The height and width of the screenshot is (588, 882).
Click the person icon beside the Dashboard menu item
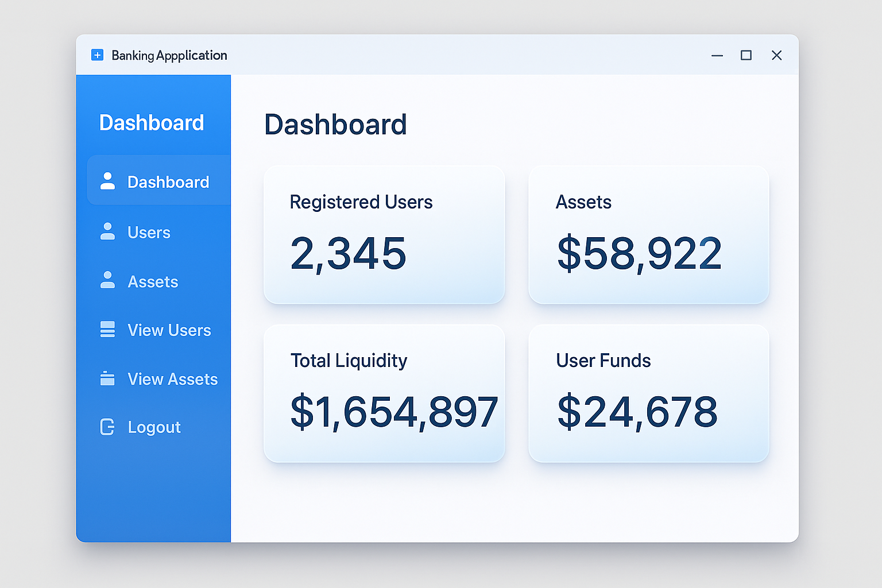107,181
